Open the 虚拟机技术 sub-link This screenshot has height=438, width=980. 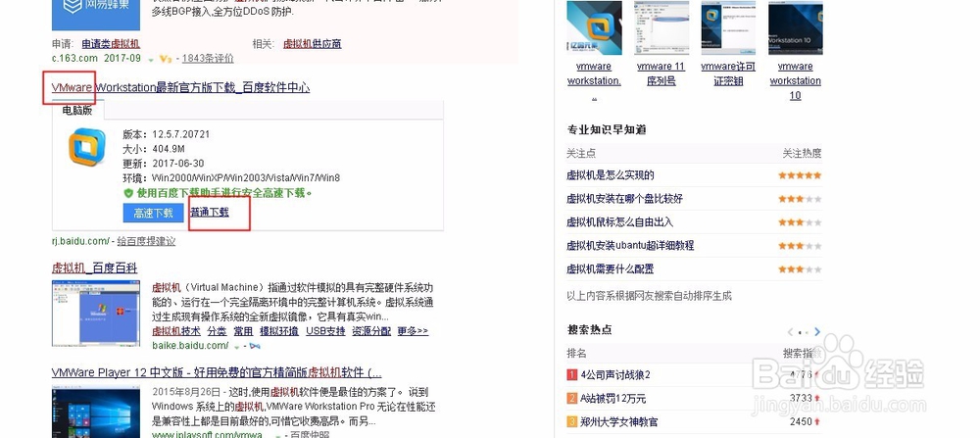pyautogui.click(x=176, y=331)
